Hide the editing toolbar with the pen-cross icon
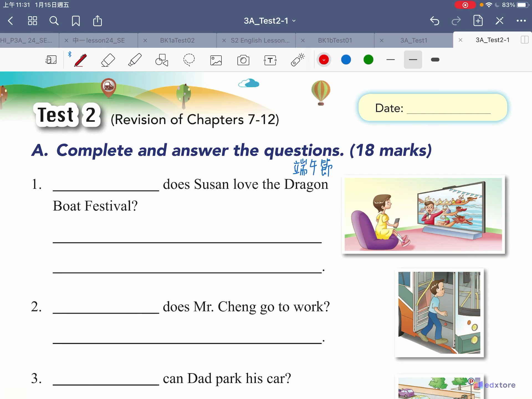The image size is (532, 399). [500, 21]
